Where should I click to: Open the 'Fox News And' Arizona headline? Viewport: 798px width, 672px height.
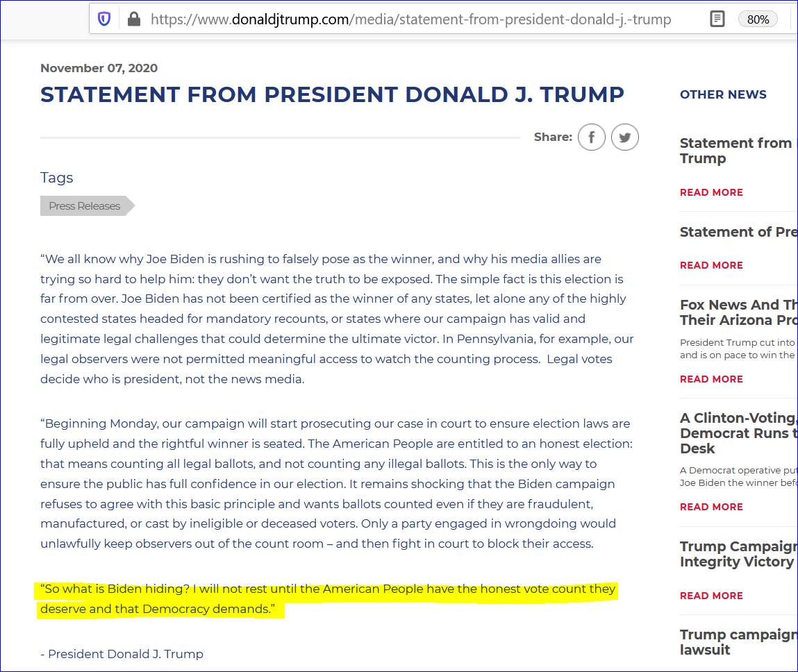pos(738,312)
